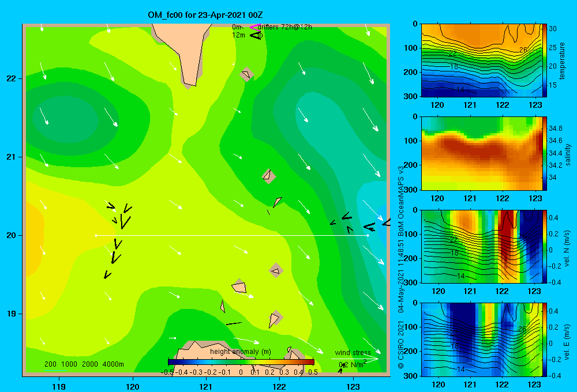The height and width of the screenshot is (392, 577).
Task: Click longitude label 122 on main map axis
Action: pos(279,386)
